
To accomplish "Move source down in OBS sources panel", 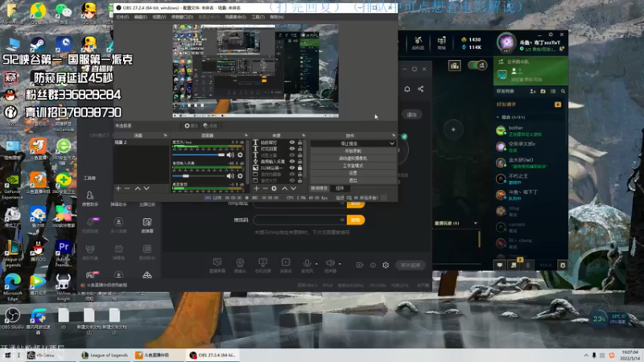I will pos(293,188).
